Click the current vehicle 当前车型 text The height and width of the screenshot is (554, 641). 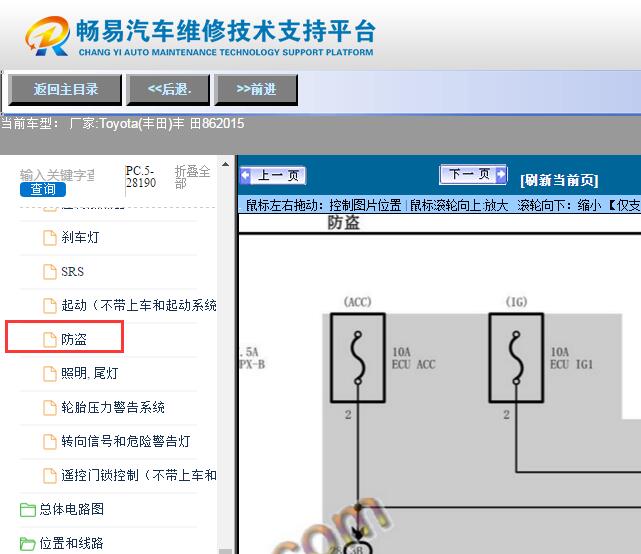pyautogui.click(x=123, y=123)
